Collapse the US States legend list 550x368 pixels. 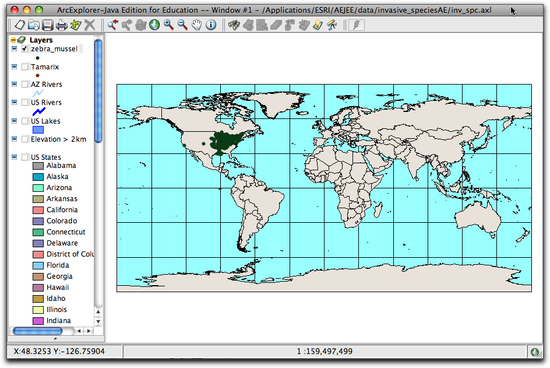tap(14, 157)
